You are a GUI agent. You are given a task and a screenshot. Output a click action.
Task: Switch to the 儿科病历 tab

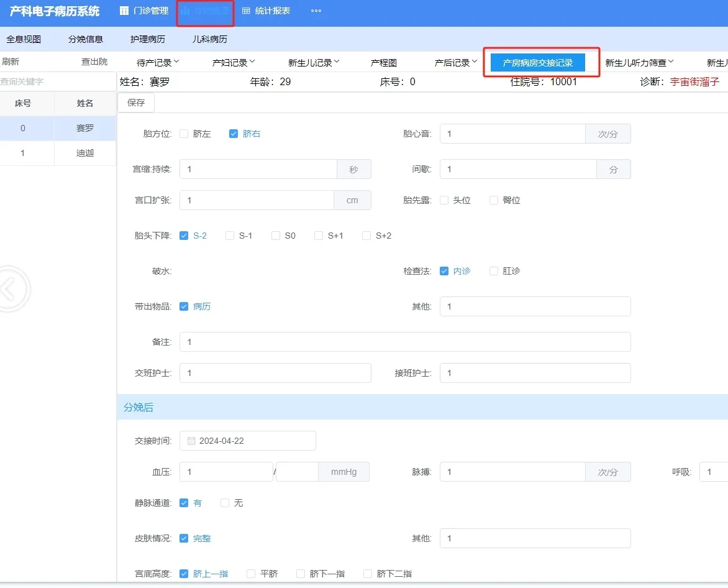[x=210, y=39]
